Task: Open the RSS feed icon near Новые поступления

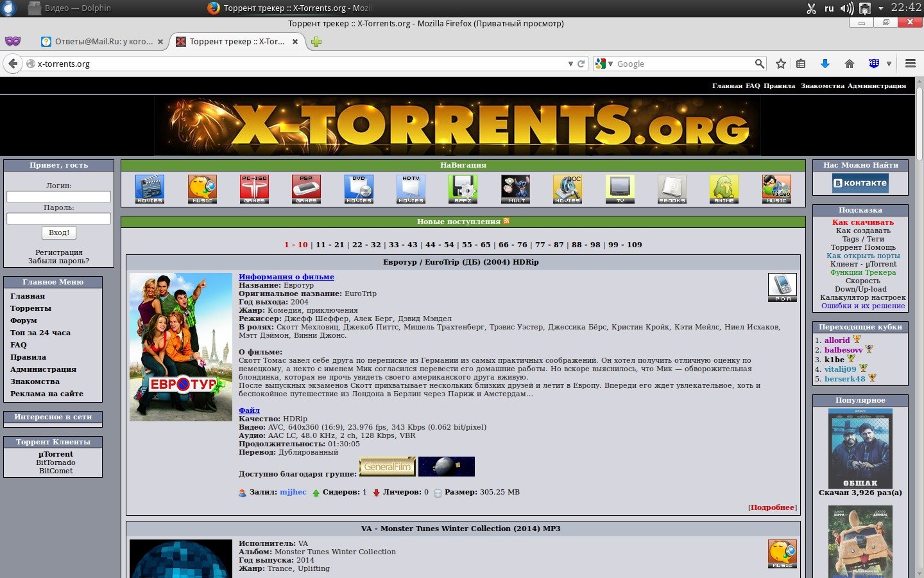Action: 506,221
